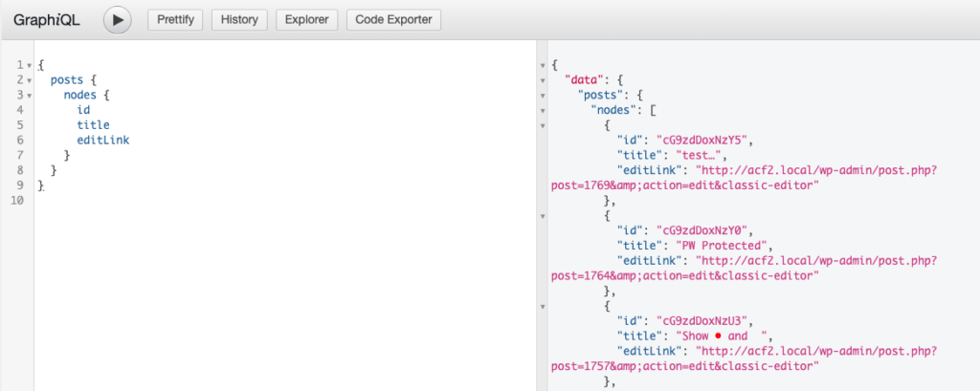
Task: Click line number 9 in the gutter
Action: tap(20, 185)
